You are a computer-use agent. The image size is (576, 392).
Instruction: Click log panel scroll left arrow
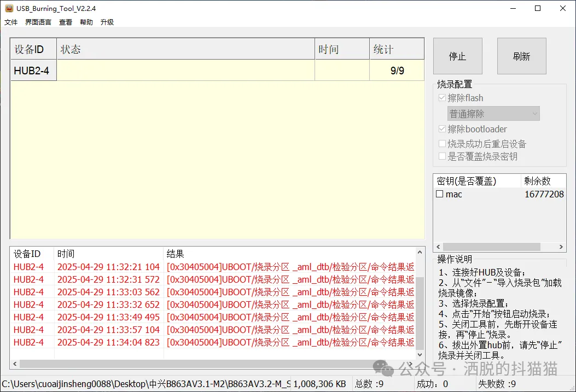point(15,364)
